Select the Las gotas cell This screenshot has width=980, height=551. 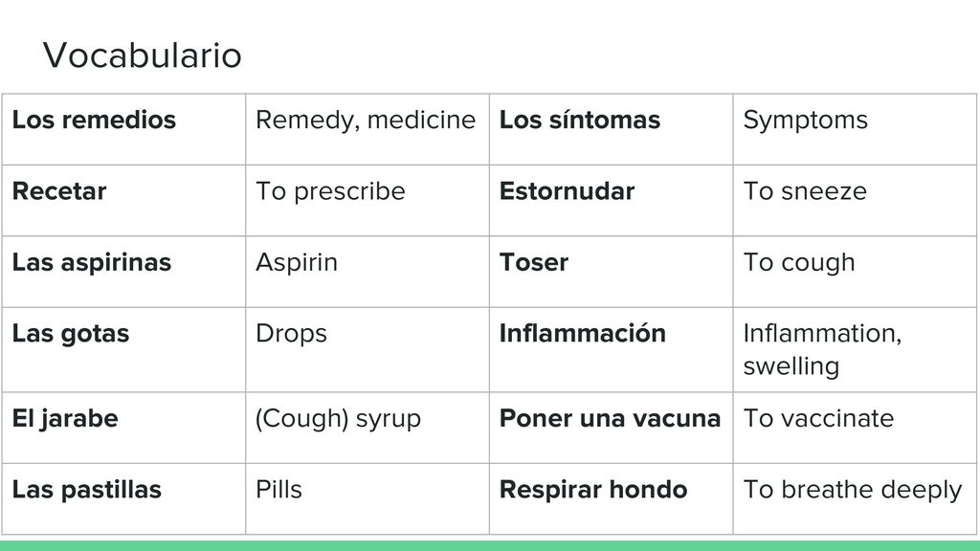[x=123, y=350]
